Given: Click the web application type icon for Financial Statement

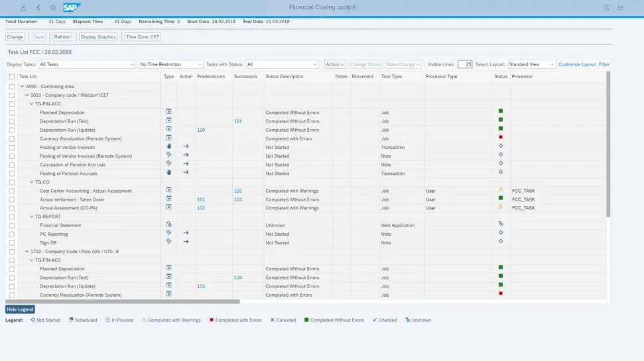Looking at the screenshot, I should click(168, 225).
